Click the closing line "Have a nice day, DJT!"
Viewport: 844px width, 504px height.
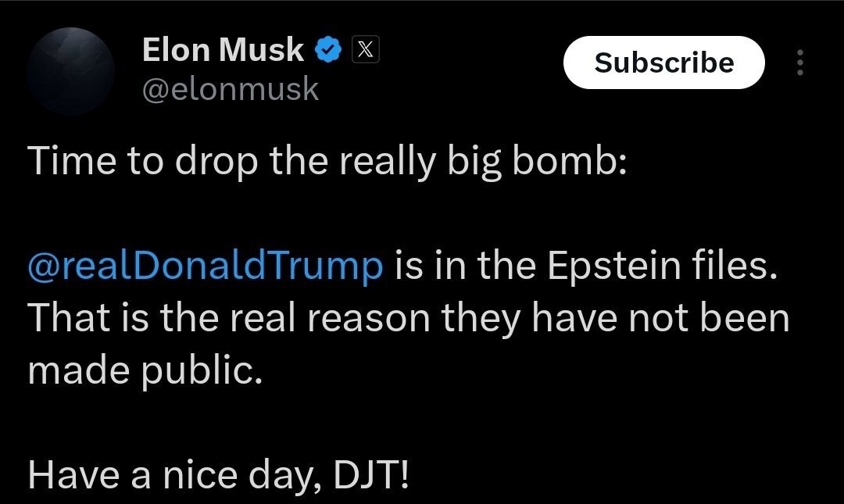218,474
